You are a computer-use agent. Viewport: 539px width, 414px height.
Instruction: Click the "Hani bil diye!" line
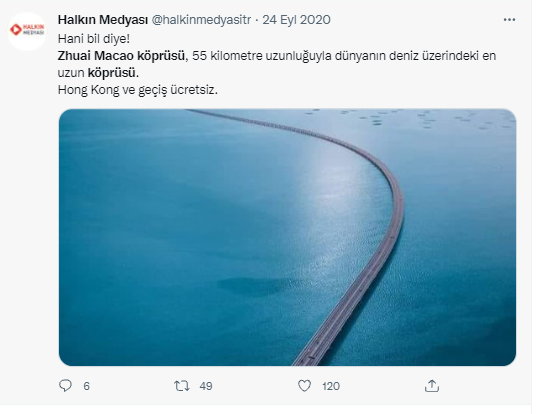[94, 39]
